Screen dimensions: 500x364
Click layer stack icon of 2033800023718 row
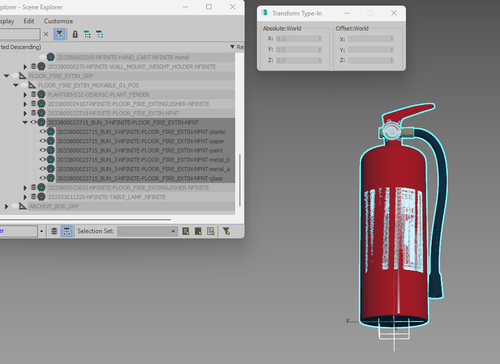click(x=33, y=113)
